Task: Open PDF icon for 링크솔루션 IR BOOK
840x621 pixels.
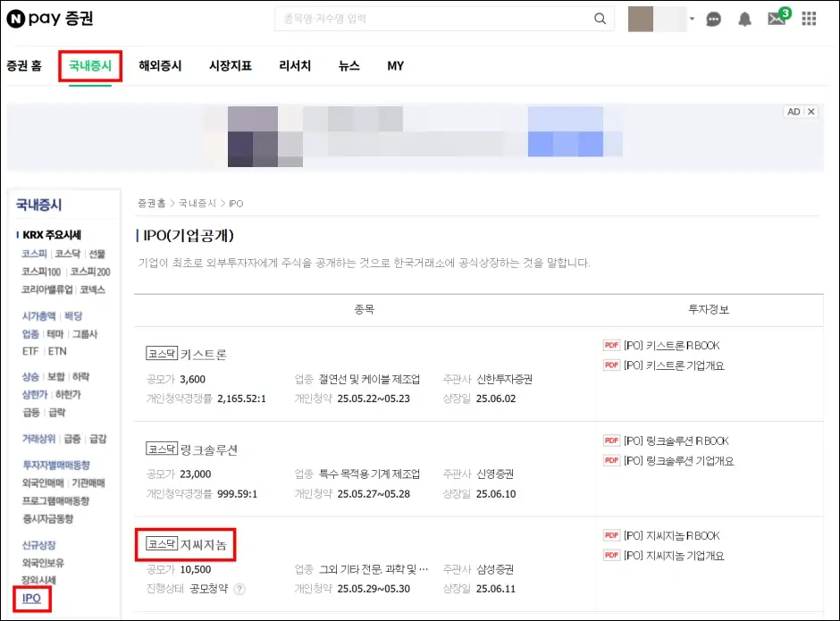Action: click(x=611, y=441)
